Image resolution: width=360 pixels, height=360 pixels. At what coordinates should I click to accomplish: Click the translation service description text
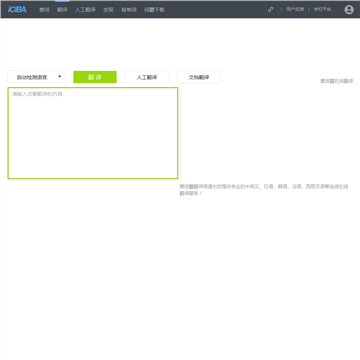264,190
